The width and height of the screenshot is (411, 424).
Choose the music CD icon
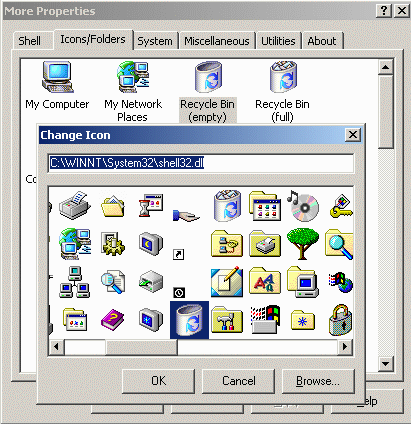click(303, 206)
